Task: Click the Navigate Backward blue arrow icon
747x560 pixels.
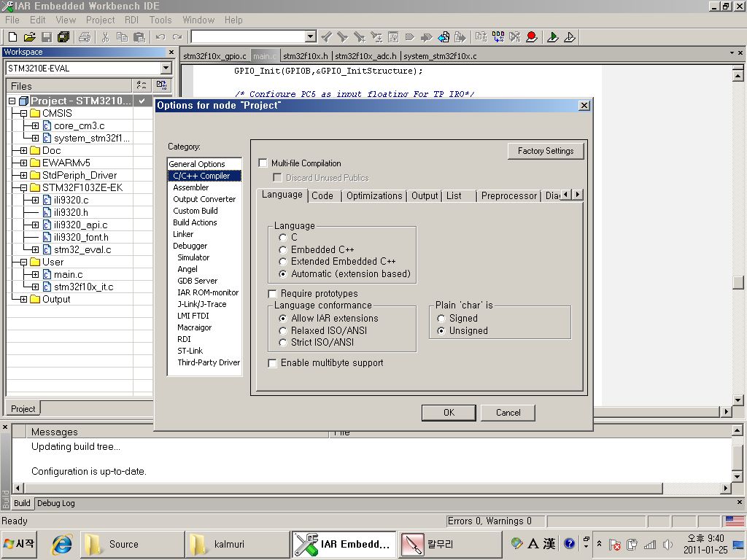Action: click(x=444, y=36)
